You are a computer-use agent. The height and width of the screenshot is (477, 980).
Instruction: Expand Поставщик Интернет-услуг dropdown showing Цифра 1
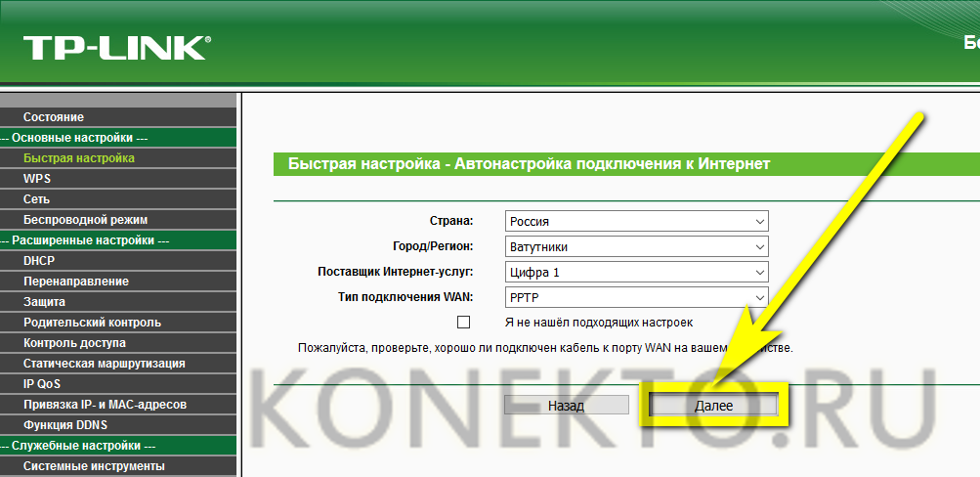[636, 273]
